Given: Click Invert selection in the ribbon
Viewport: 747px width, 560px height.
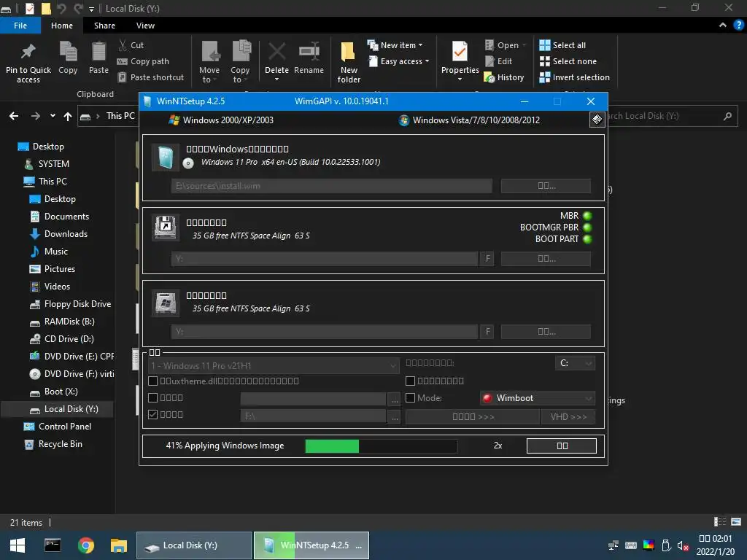Looking at the screenshot, I should [x=574, y=77].
